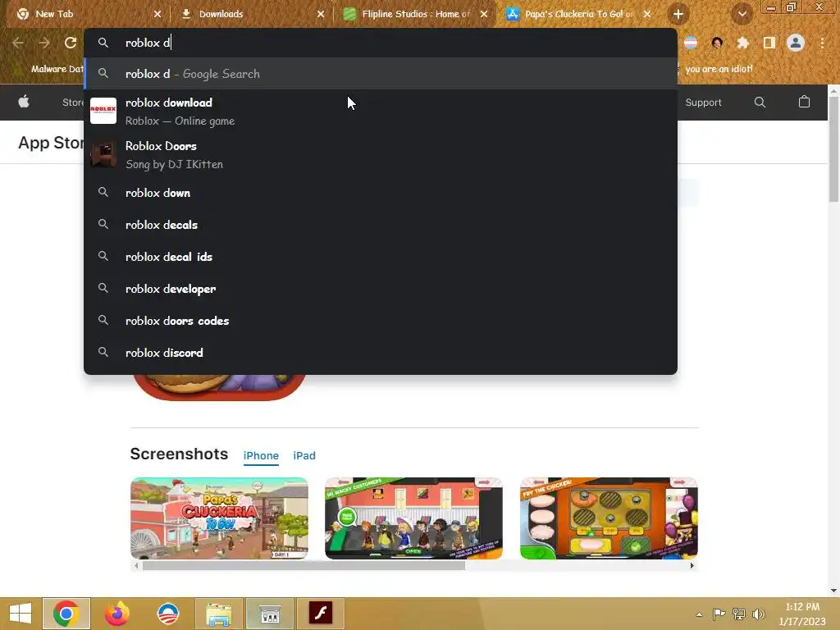Image resolution: width=840 pixels, height=630 pixels.
Task: Open the Obama-logo taskbar app
Action: tap(167, 614)
